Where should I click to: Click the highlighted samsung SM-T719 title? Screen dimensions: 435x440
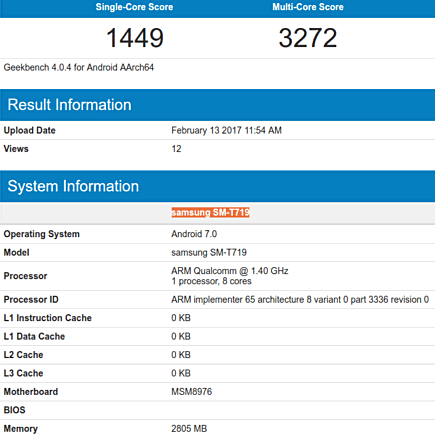tap(211, 212)
